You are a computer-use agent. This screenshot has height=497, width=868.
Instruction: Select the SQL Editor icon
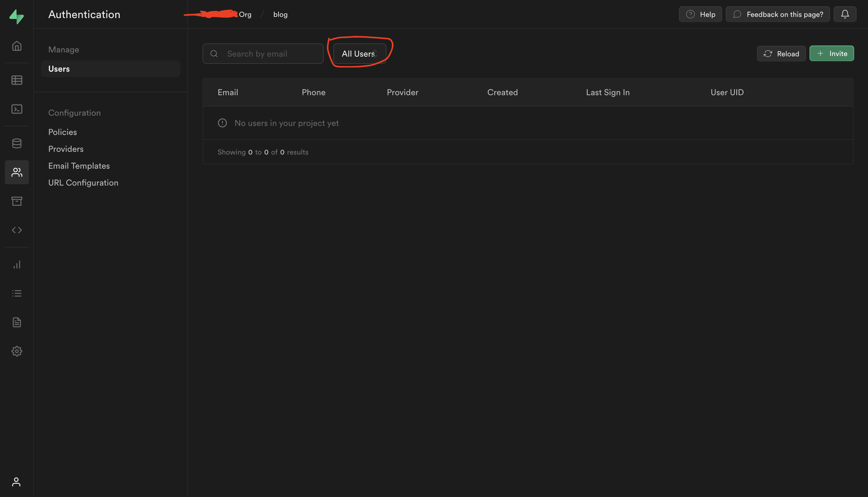pos(17,109)
